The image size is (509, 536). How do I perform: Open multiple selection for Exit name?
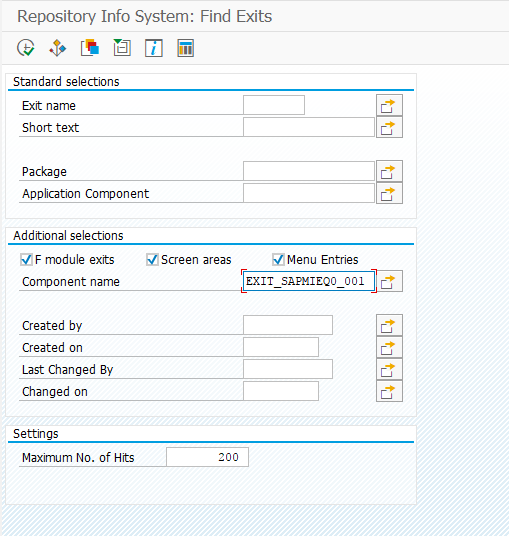coord(389,105)
